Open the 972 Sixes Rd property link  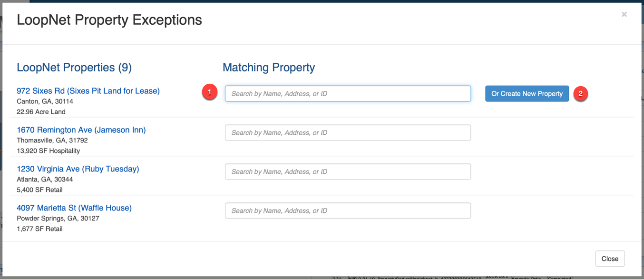tap(88, 91)
